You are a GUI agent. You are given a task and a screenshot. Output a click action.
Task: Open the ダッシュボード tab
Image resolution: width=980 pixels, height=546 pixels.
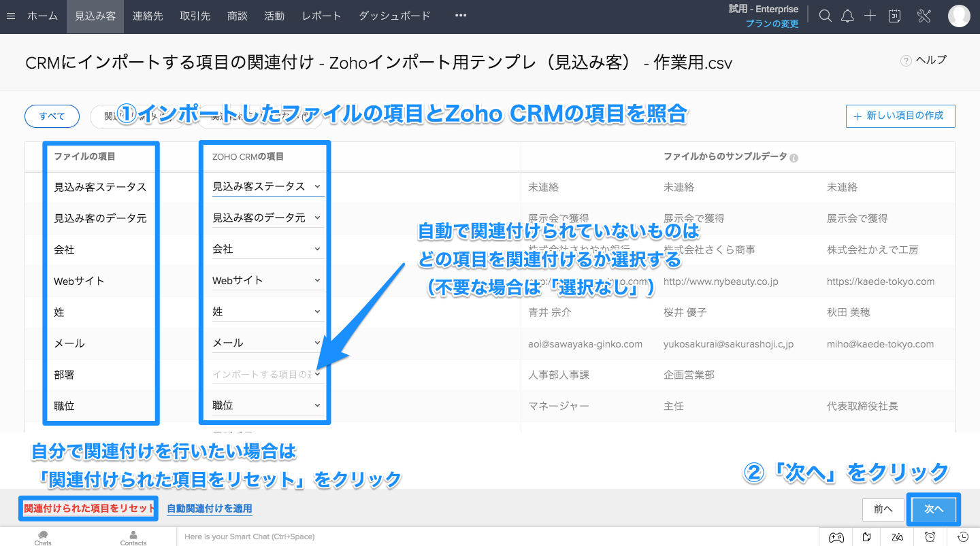395,16
